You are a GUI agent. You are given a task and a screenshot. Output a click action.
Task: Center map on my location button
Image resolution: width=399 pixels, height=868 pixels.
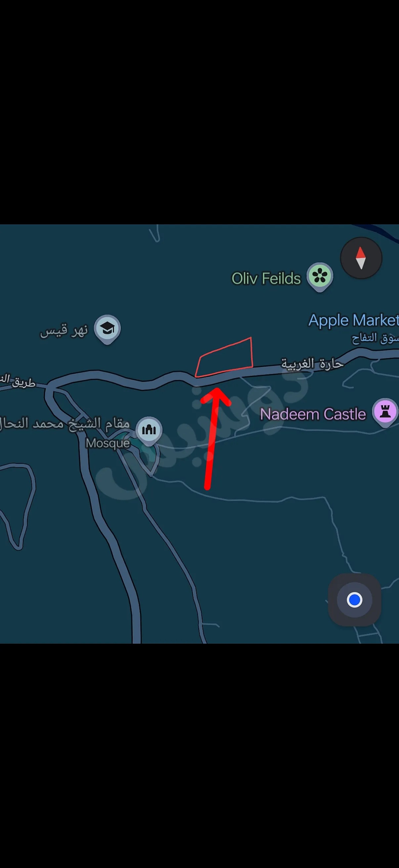tap(355, 600)
